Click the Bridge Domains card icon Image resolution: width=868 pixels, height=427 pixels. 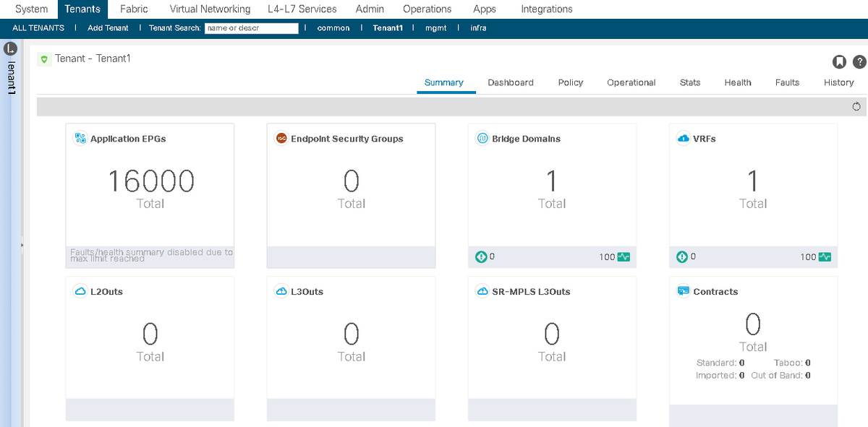(x=482, y=138)
